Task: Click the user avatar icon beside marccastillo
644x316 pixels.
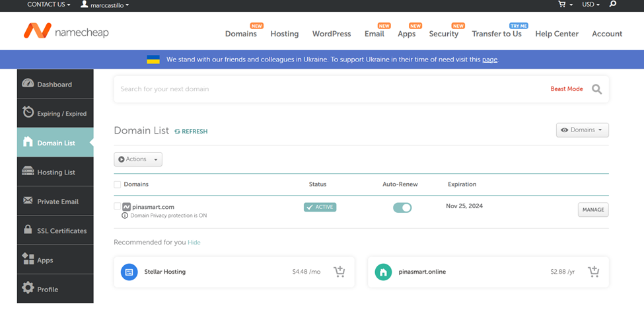Action: coord(84,4)
